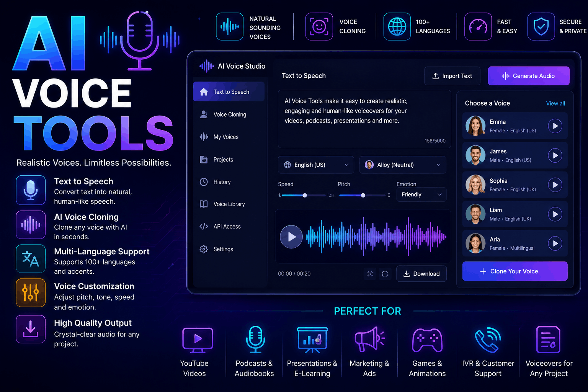
Task: Click the Settings gear icon
Action: tap(204, 249)
